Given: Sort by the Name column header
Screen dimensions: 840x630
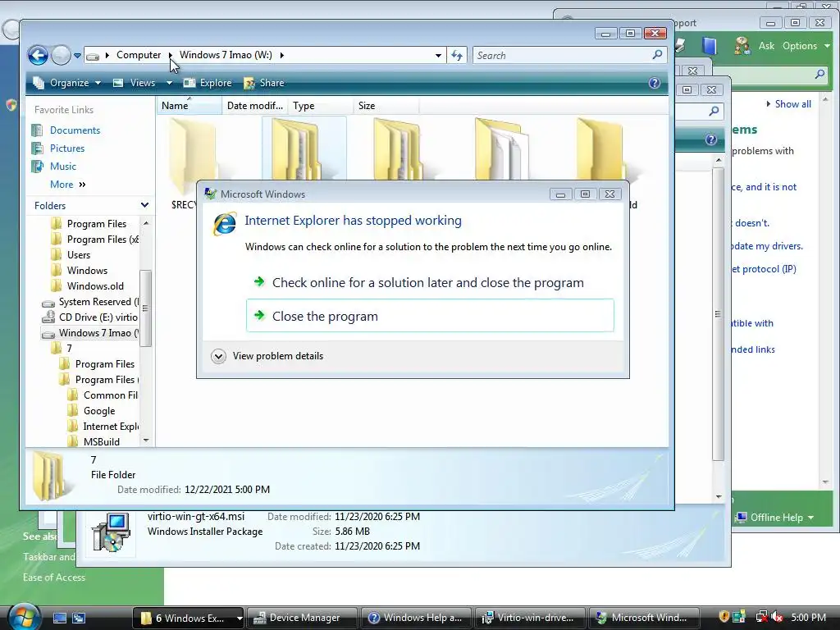Looking at the screenshot, I should tap(189, 106).
